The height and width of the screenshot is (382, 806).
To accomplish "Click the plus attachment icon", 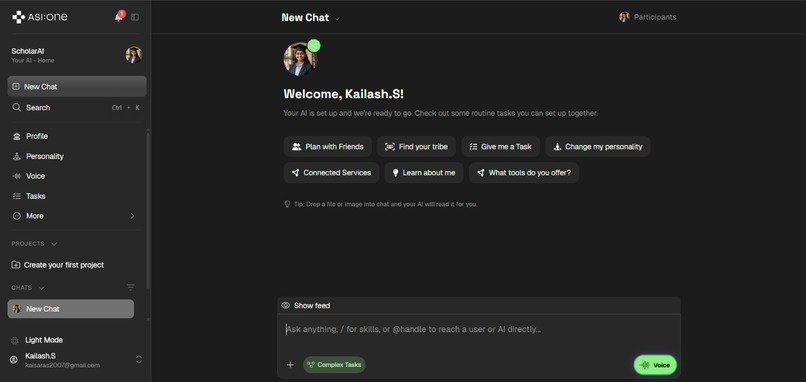I will [x=290, y=365].
